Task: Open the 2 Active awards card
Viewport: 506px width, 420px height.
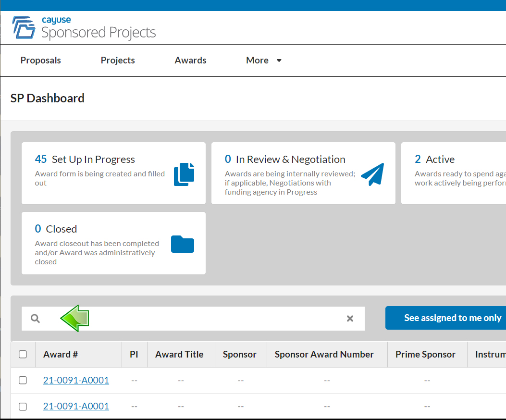Action: click(x=454, y=173)
